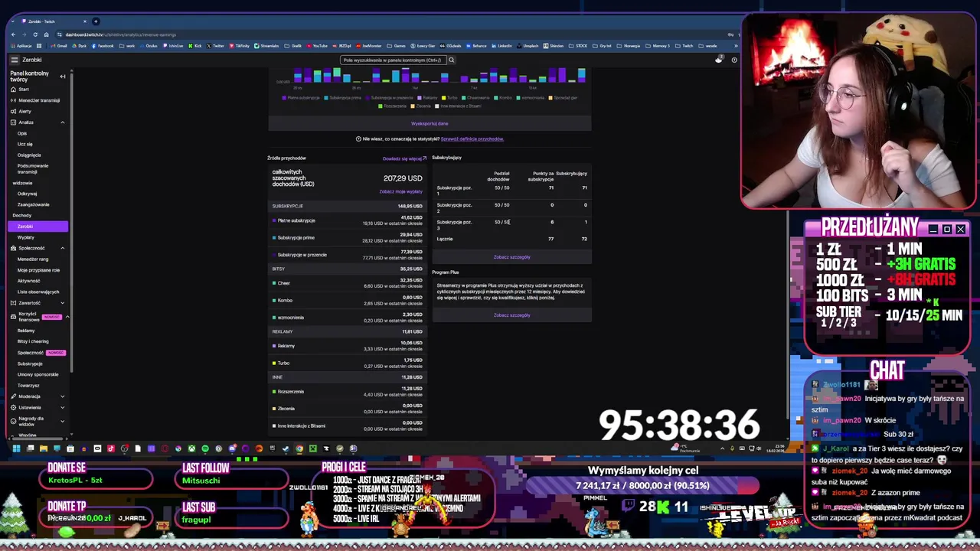Click the browser back arrow

pos(14,34)
